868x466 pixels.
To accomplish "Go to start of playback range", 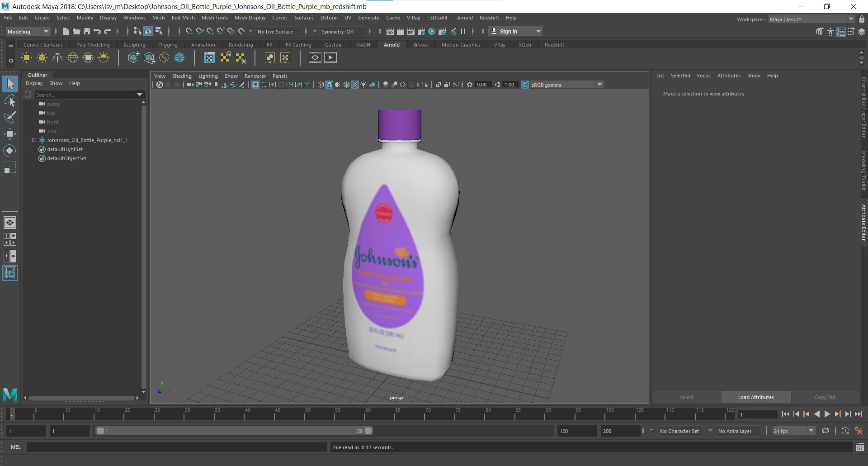I will [x=785, y=414].
